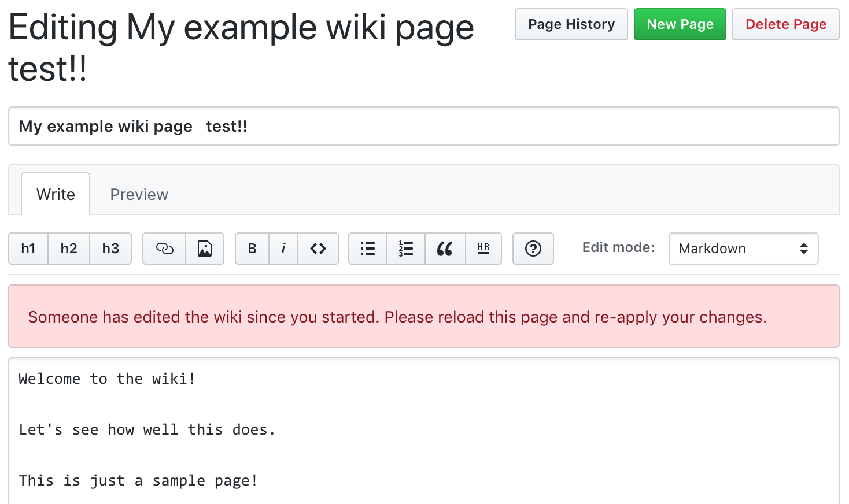Insert code with angle brackets icon
The image size is (849, 504).
click(x=318, y=249)
